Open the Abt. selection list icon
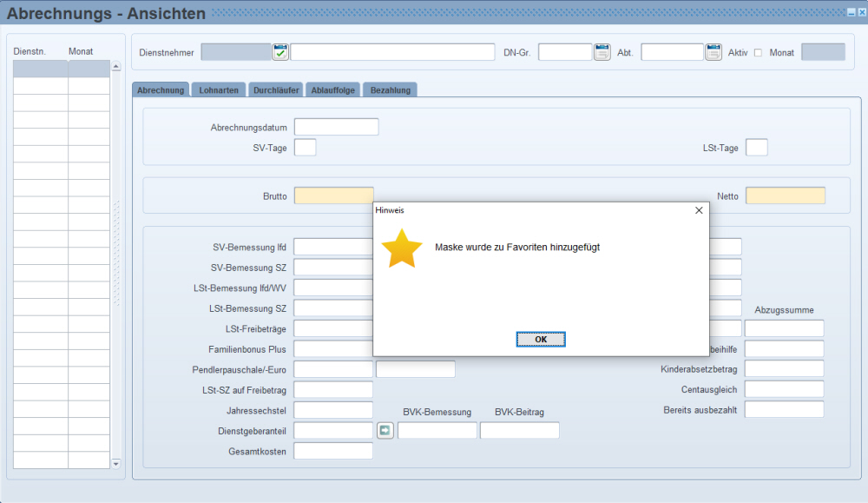 point(713,52)
